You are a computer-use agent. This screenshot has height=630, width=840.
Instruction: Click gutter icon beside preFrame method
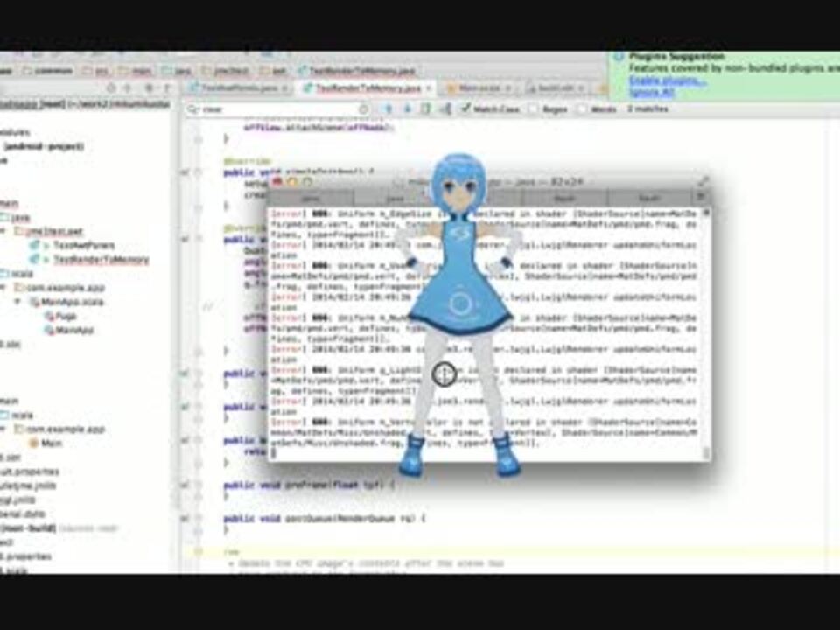click(x=185, y=486)
